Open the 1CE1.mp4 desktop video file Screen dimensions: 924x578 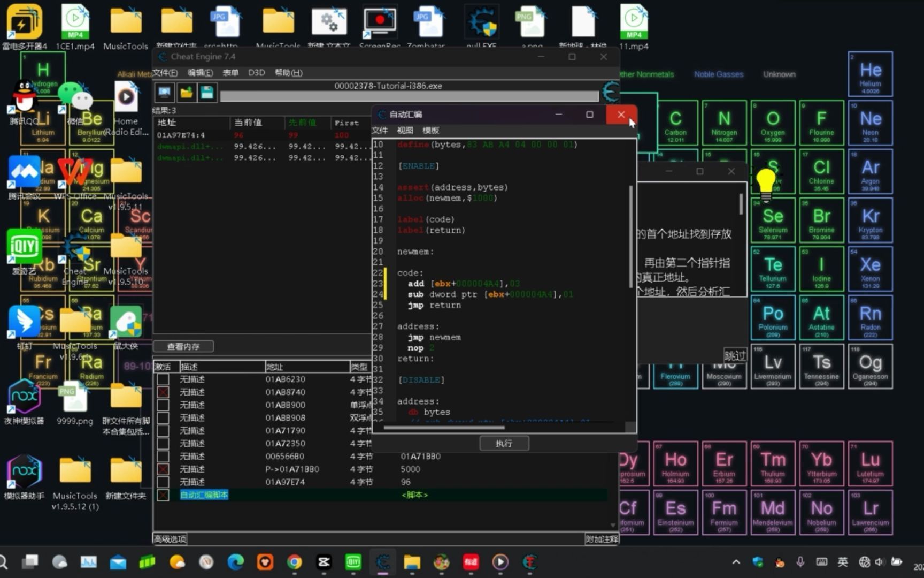[75, 27]
